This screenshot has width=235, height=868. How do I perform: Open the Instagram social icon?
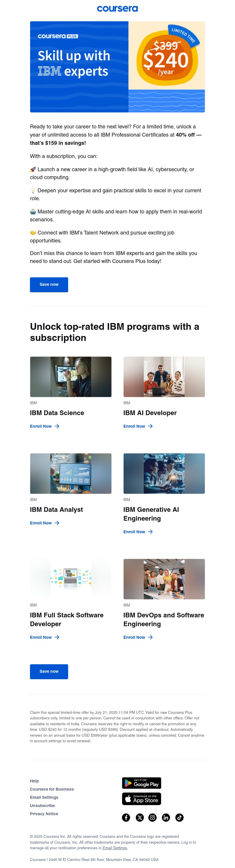click(153, 818)
